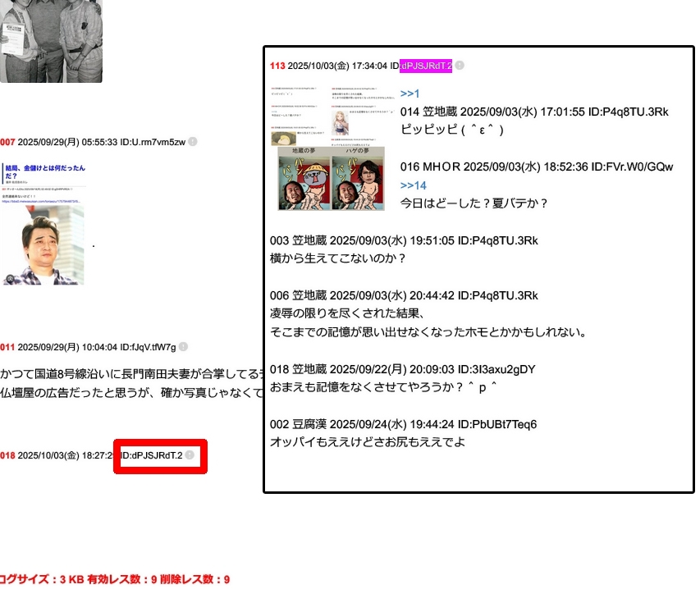Click the gray icon beside ID:fJqV.tfW7g
The image size is (700, 589).
[x=183, y=347]
